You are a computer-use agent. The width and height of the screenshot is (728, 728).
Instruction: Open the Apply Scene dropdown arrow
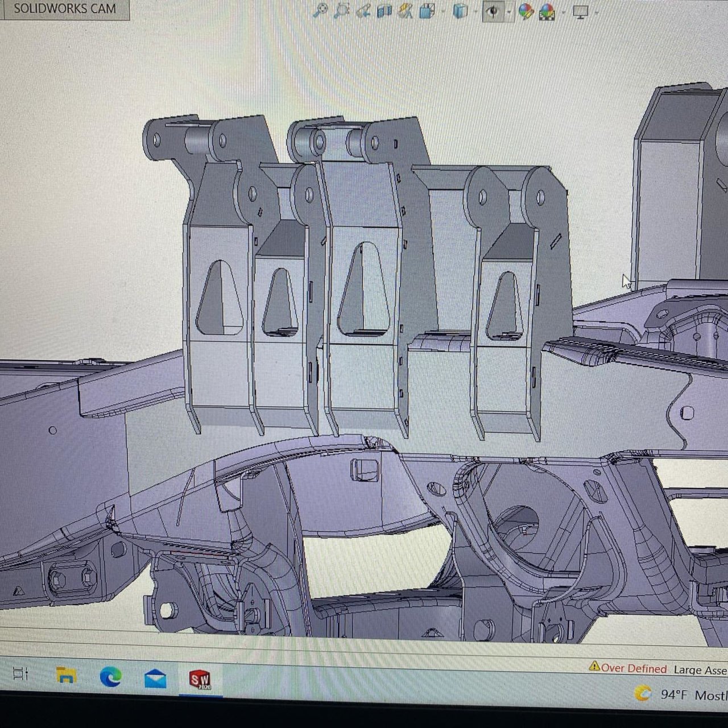[563, 11]
